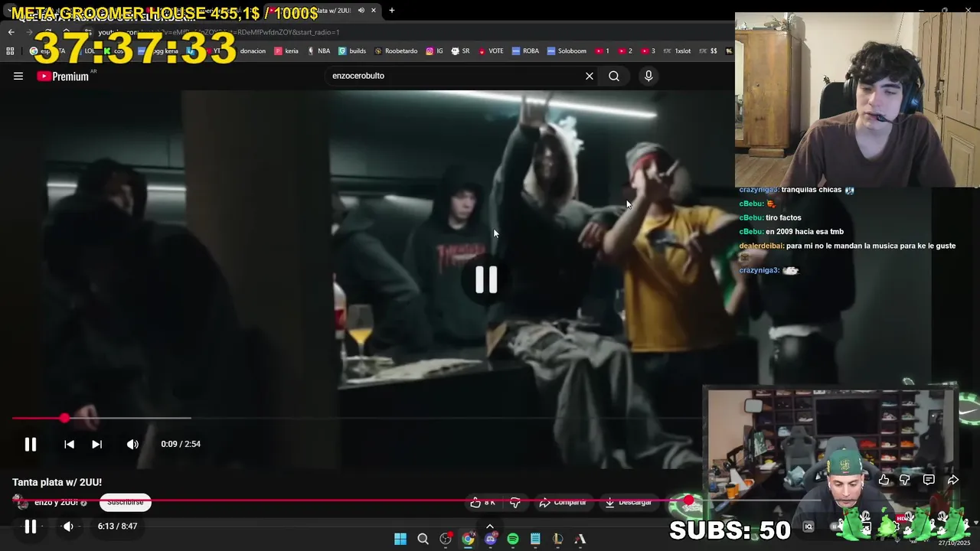Open Discord from the taskbar
The height and width of the screenshot is (551, 980).
pyautogui.click(x=491, y=539)
